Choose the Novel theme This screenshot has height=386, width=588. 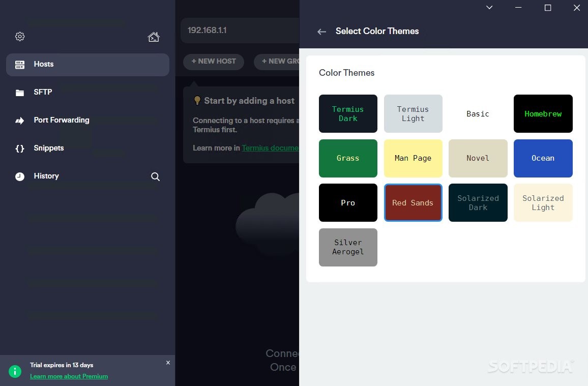pos(478,158)
